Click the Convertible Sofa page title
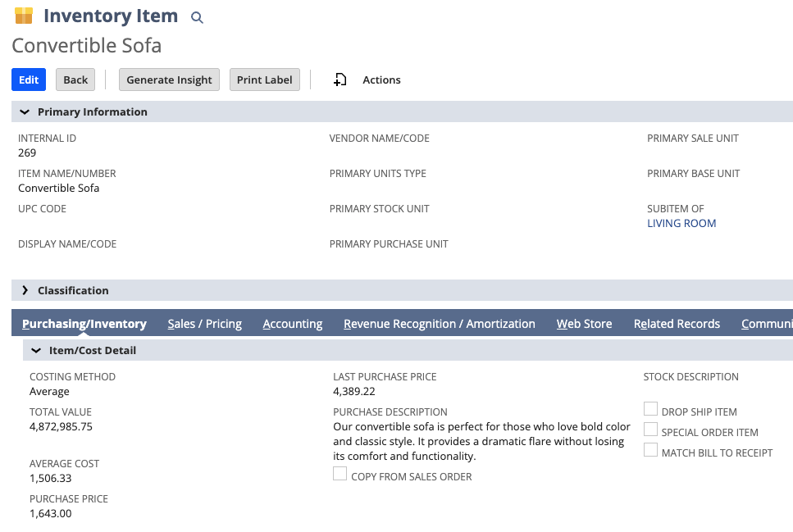Screen dimensions: 793x532 coord(86,46)
